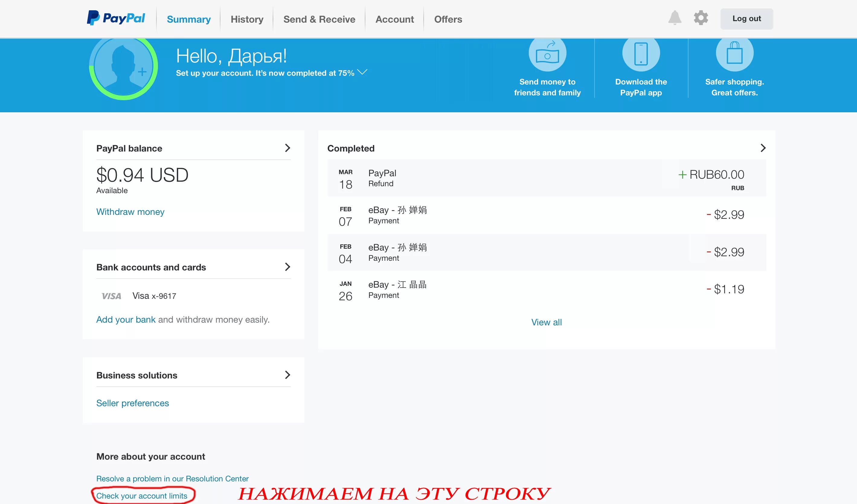Expand Bank accounts and cards section

pyautogui.click(x=288, y=267)
